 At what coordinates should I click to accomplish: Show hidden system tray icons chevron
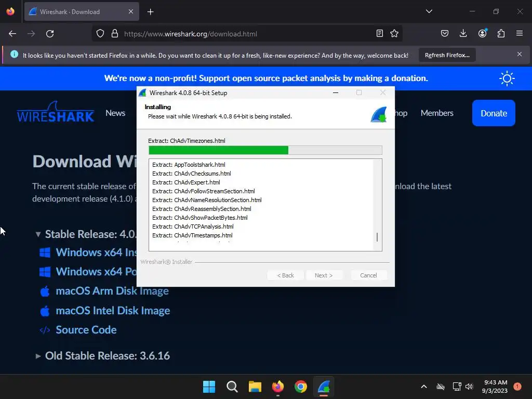(x=424, y=386)
